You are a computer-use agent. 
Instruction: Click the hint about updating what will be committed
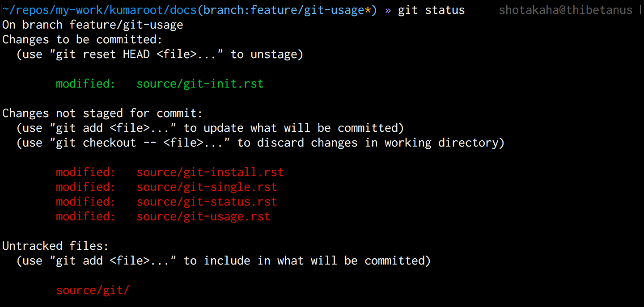click(x=210, y=128)
